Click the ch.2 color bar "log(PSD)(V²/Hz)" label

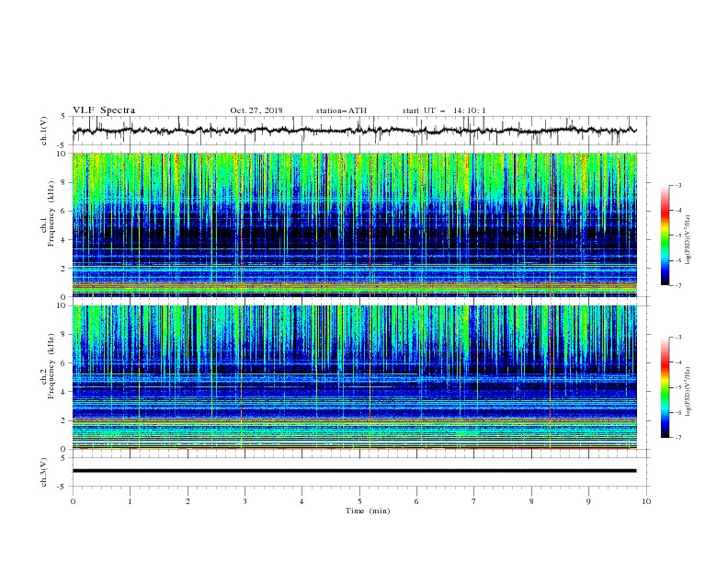[x=688, y=391]
